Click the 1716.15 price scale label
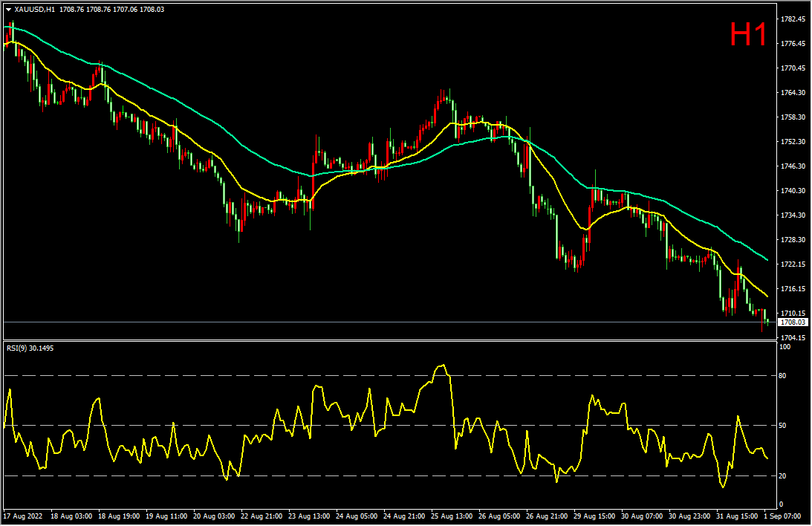Viewport: 812px width, 526px height. [793, 288]
